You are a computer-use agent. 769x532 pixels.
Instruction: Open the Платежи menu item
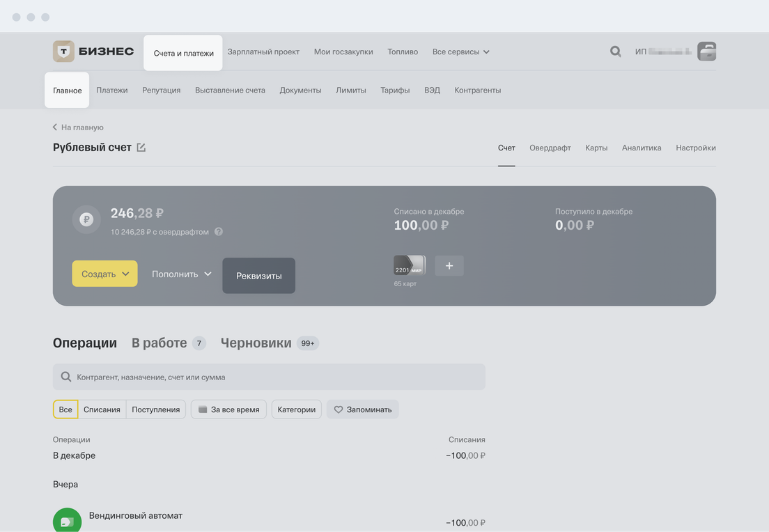(112, 91)
